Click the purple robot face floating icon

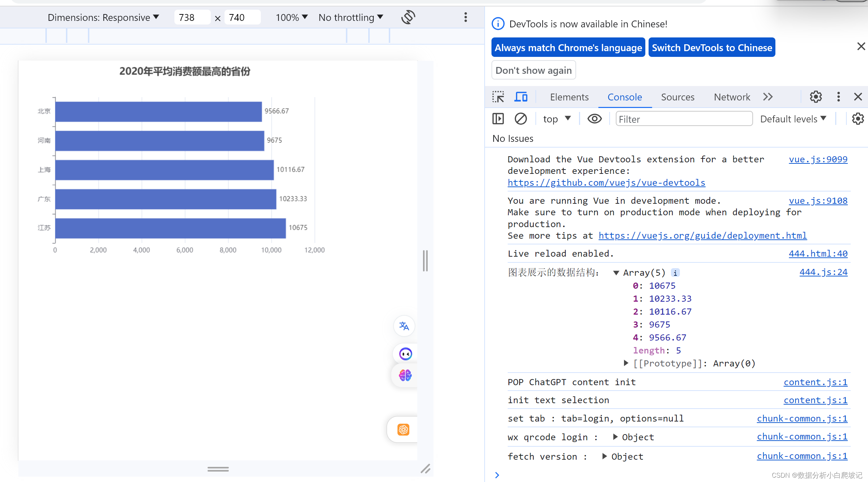coord(405,354)
